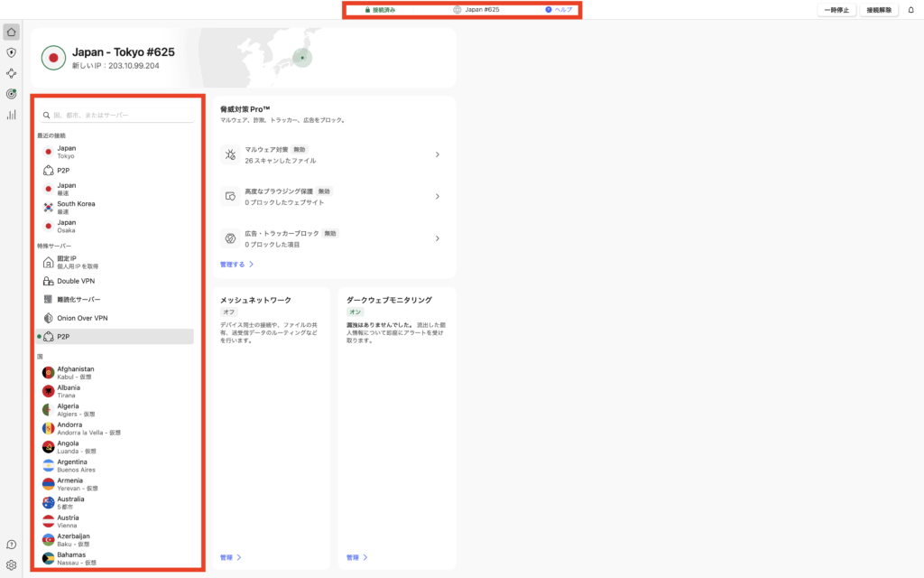
Task: Open the Home icon in the sidebar
Action: click(11, 32)
